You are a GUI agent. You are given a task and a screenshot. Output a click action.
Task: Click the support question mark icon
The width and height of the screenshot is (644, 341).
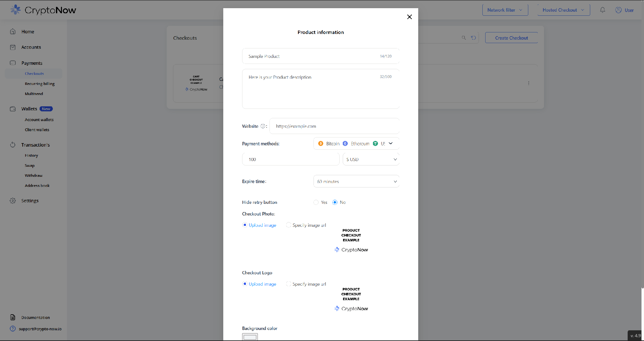click(13, 329)
